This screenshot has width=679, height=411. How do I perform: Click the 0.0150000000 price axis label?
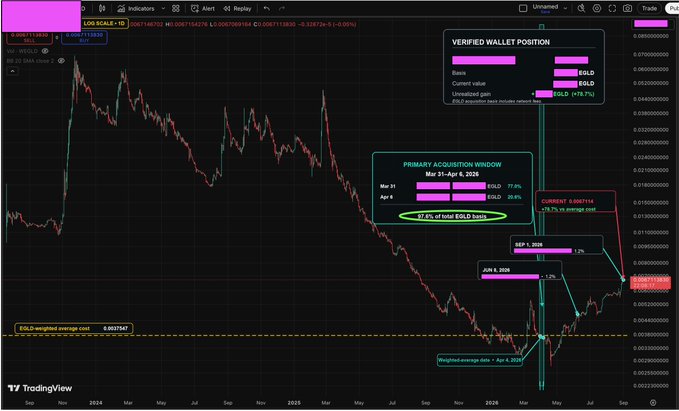click(x=650, y=202)
